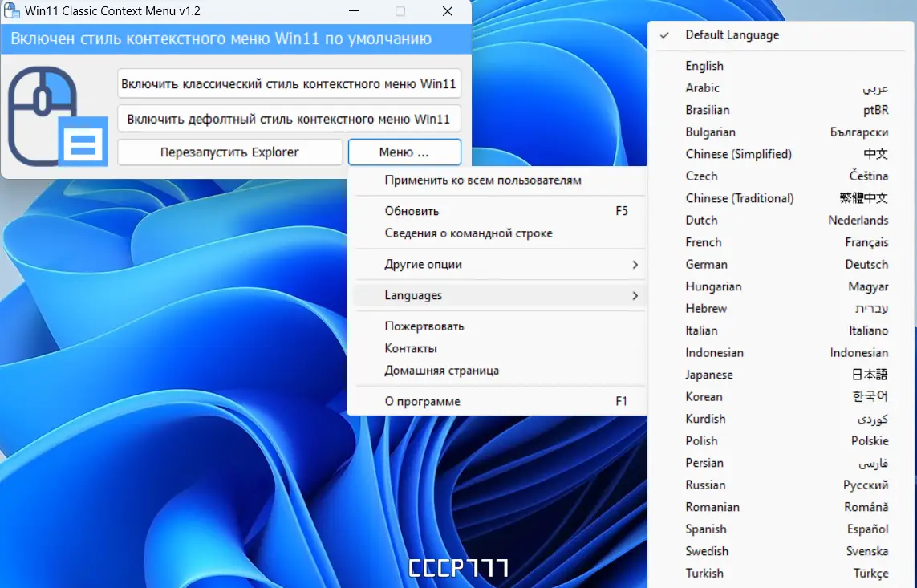Expand the Languages submenu
Viewport: 917px width, 588px height.
500,295
